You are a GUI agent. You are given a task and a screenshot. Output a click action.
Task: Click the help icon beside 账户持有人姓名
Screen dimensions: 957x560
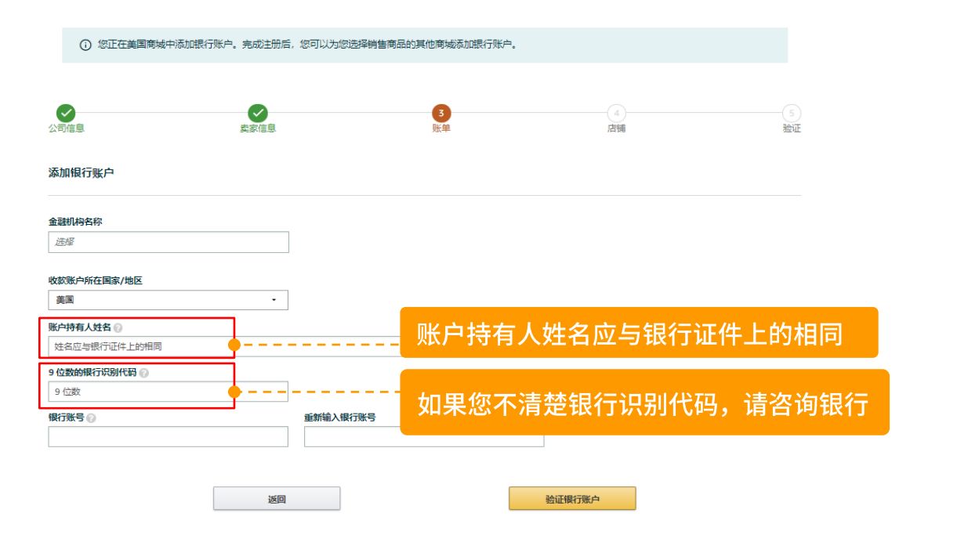pos(118,327)
